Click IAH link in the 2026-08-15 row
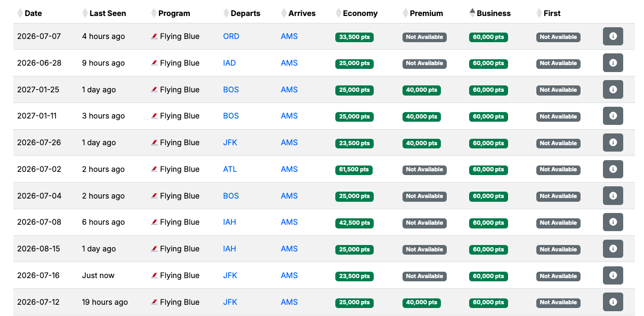Viewport: 644px width, 316px height. tap(230, 249)
